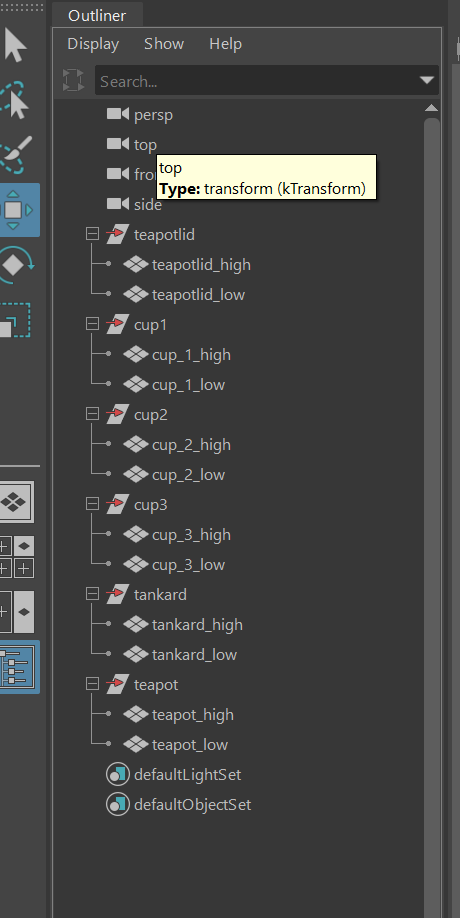Image resolution: width=460 pixels, height=918 pixels.
Task: Collapse the teapotlid group
Action: pos(92,234)
